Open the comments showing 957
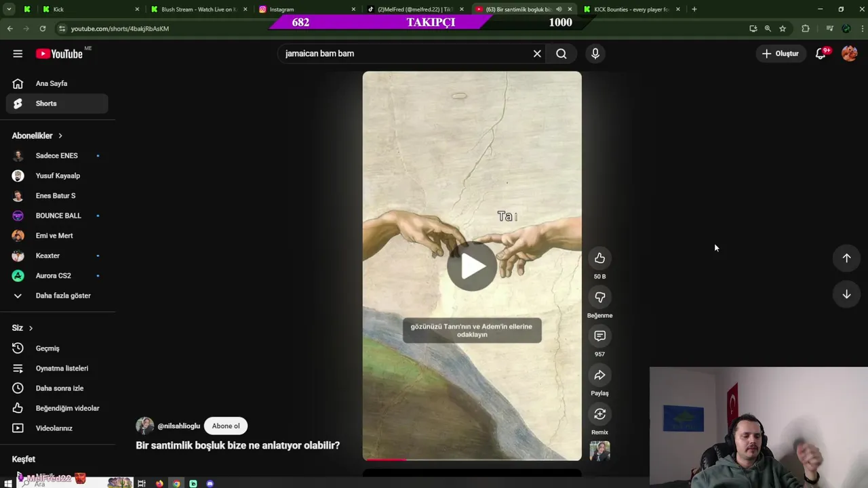Viewport: 868px width, 488px height. click(x=599, y=336)
